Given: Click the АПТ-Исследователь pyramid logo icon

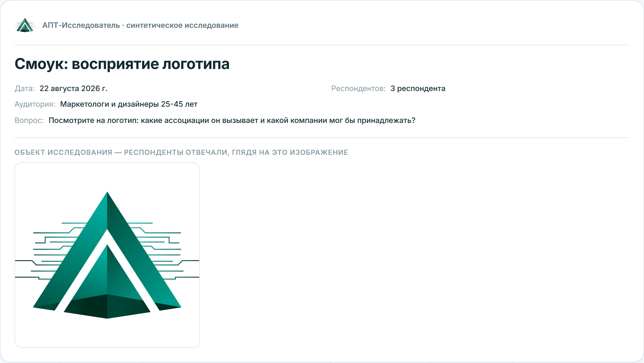Looking at the screenshot, I should (25, 25).
